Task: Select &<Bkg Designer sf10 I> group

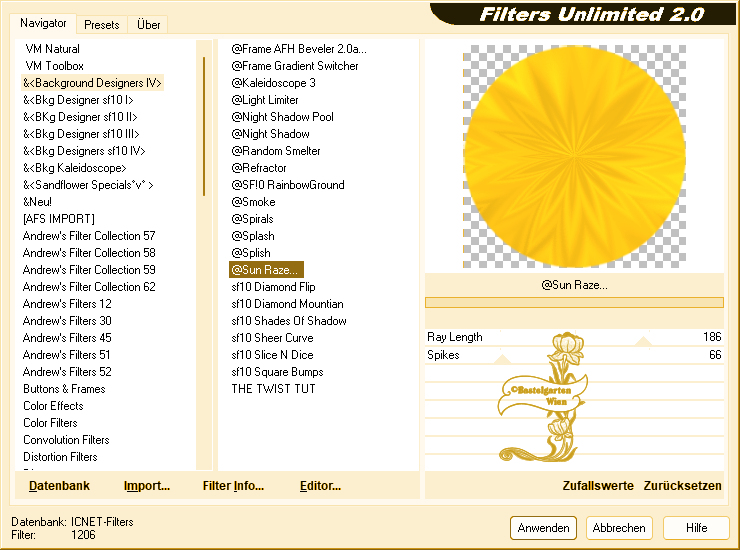Action: pyautogui.click(x=78, y=100)
